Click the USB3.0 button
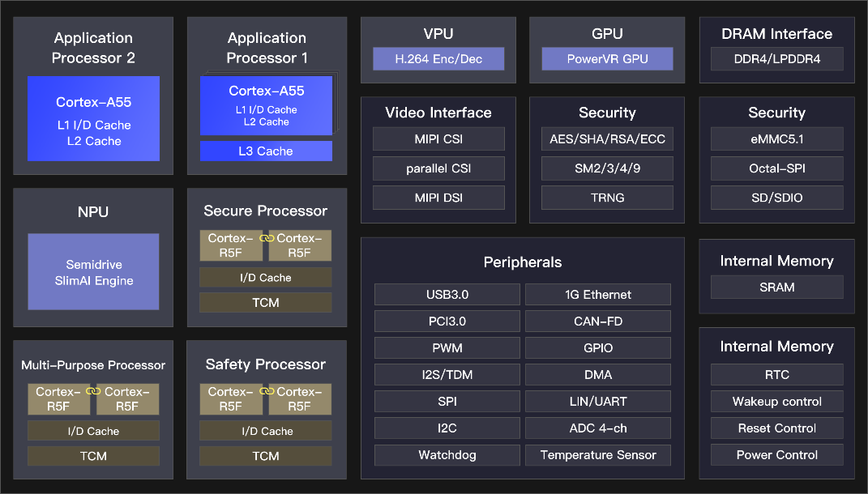The height and width of the screenshot is (494, 868). click(x=447, y=294)
